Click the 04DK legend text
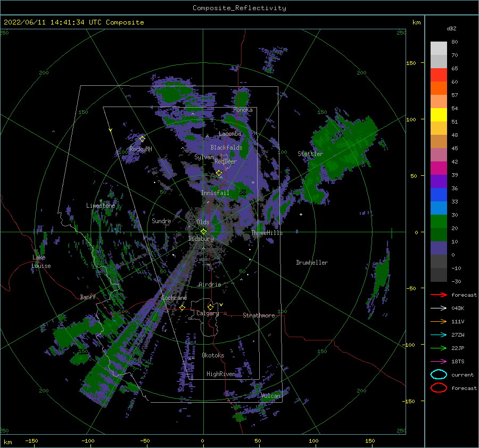This screenshot has width=479, height=448. tap(458, 308)
